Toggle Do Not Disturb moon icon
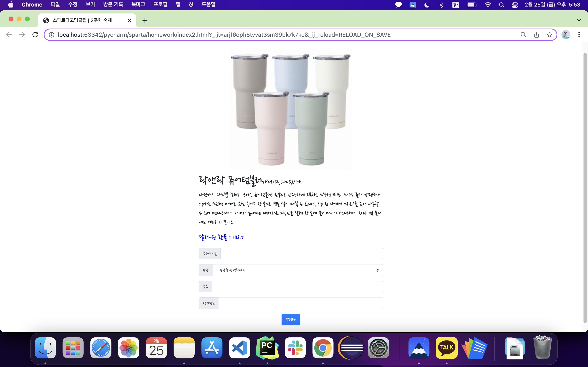The height and width of the screenshot is (367, 588). point(427,5)
